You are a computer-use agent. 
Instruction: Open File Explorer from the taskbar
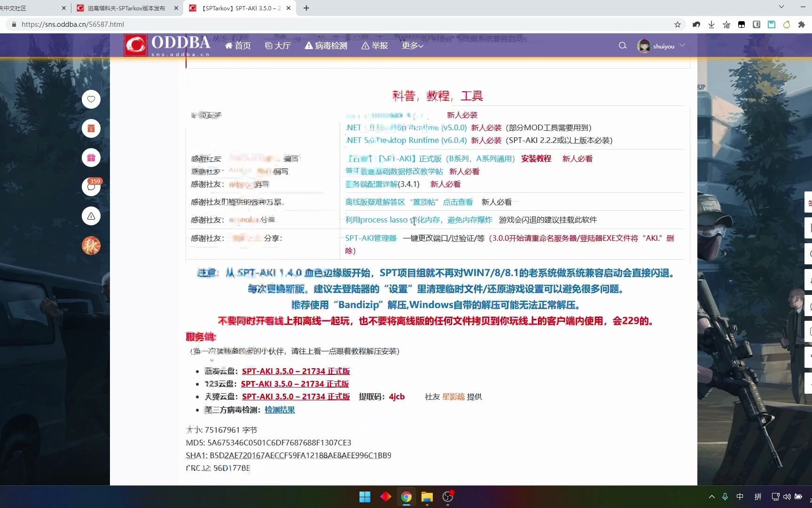tap(427, 497)
